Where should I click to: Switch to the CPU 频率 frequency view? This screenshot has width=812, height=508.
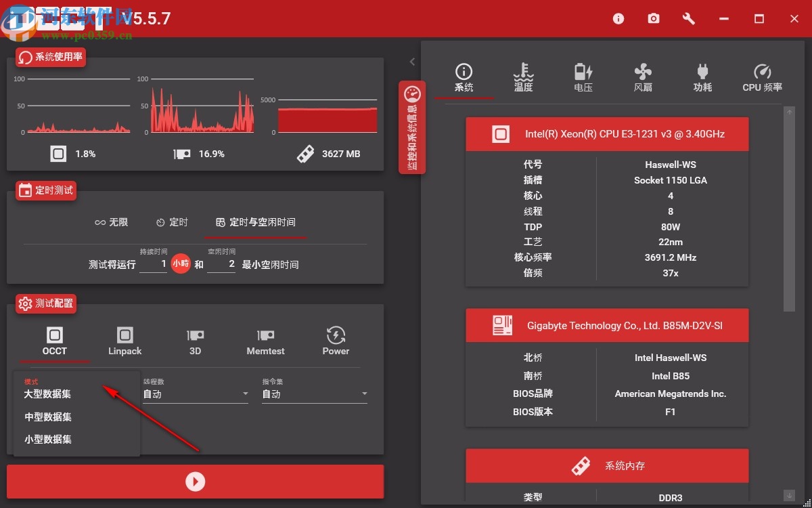[762, 77]
